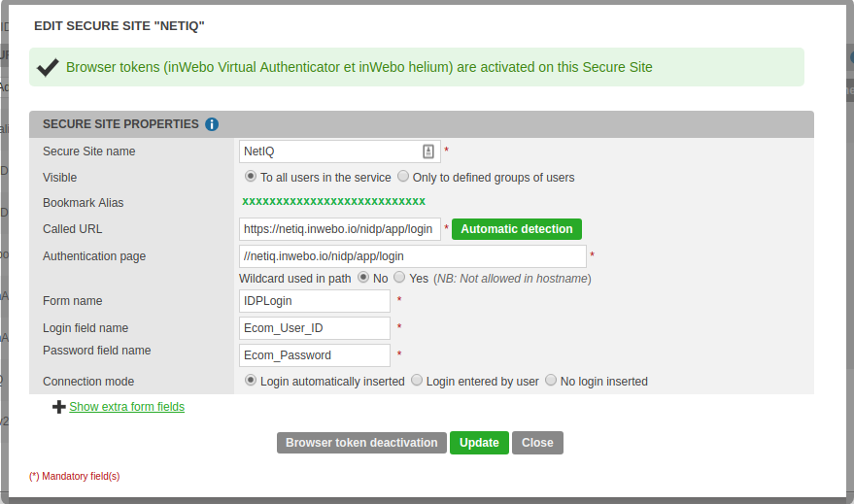854x504 pixels.
Task: Choose 'Login entered by user' connection mode
Action: tap(417, 381)
